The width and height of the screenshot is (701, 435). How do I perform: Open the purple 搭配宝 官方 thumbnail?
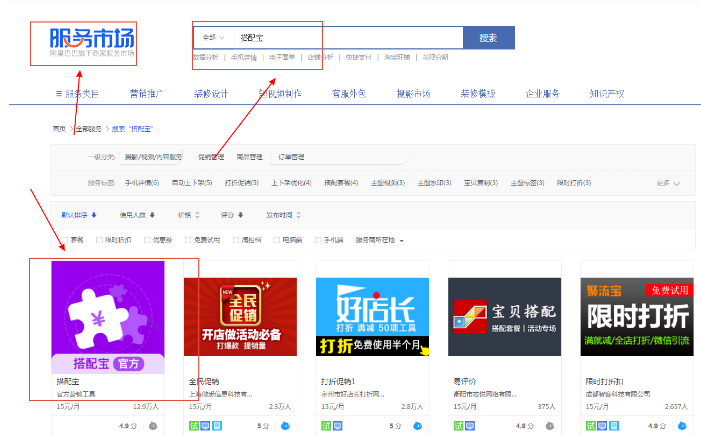pos(108,317)
